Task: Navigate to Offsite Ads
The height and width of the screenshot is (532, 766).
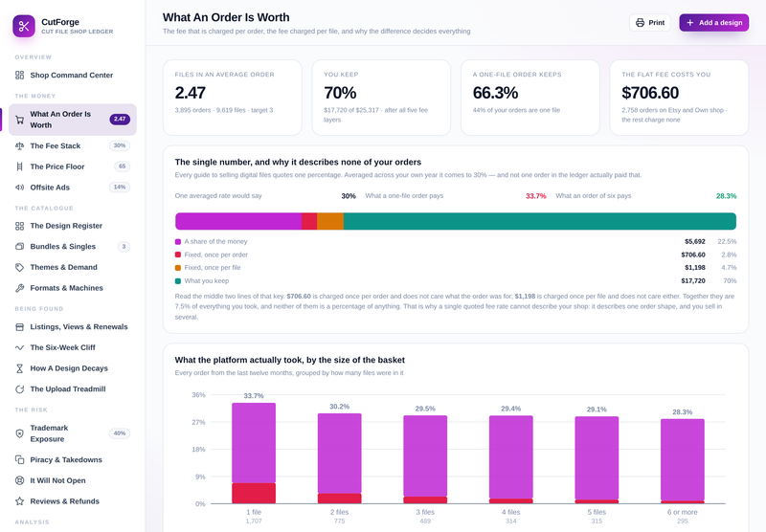Action: point(73,188)
